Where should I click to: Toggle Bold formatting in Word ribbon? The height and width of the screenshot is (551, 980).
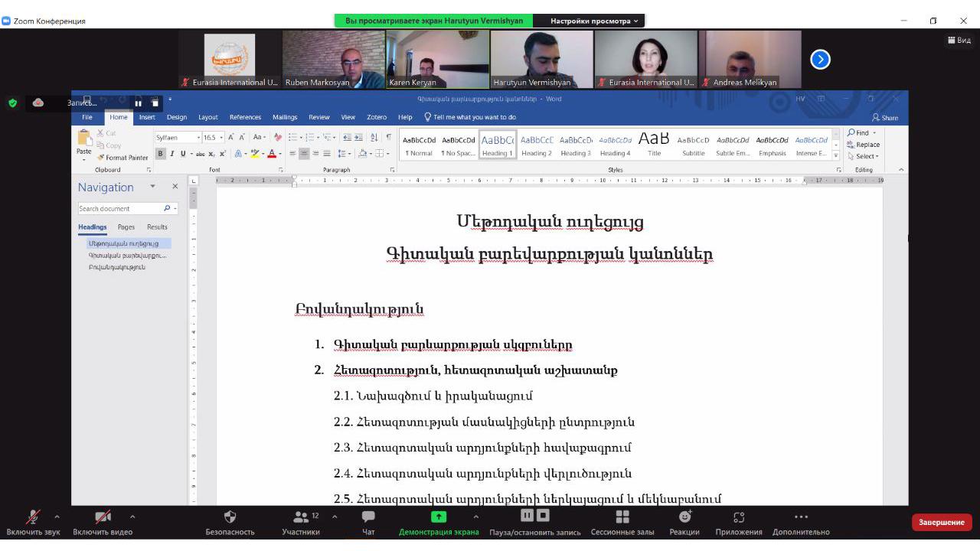pos(161,154)
